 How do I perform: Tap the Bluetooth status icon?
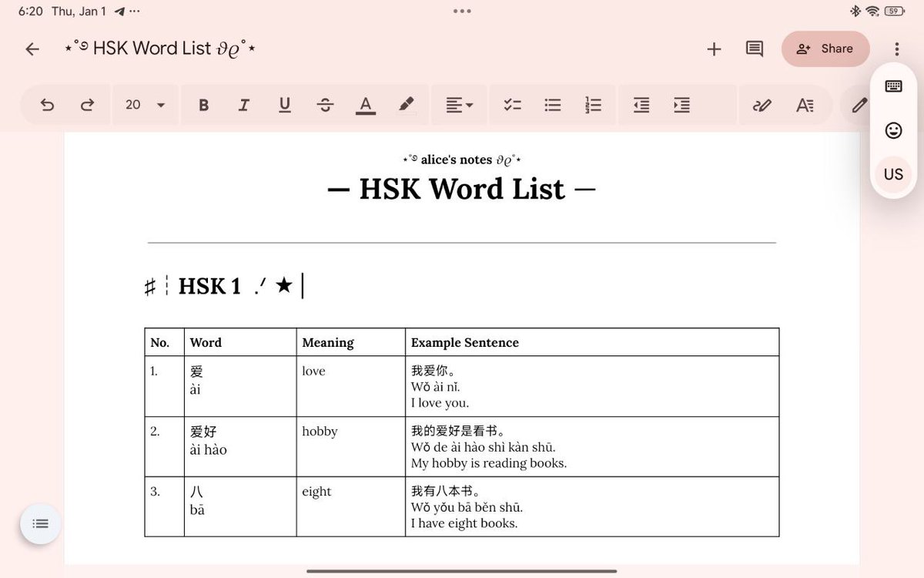coord(855,11)
